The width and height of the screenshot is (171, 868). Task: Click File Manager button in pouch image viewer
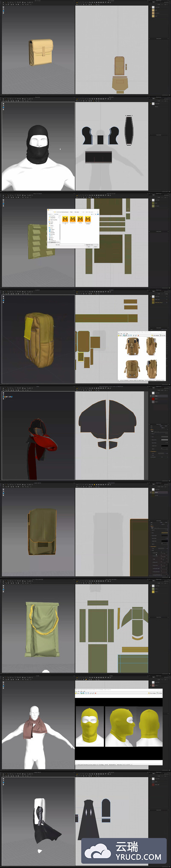click(x=156, y=335)
